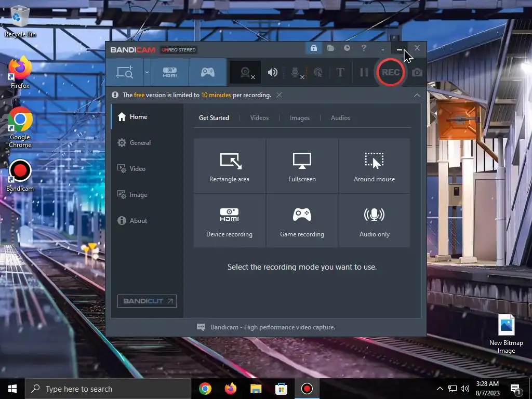Select Google Chrome desktop shortcut
This screenshot has width=532, height=399.
pos(20,128)
